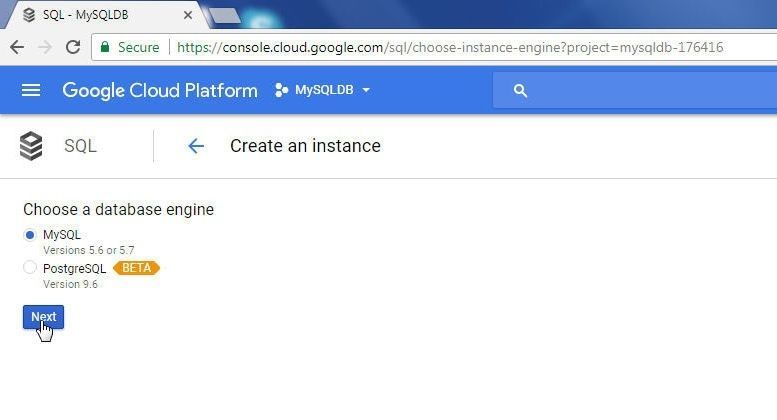Viewport: 777px width, 420px height.
Task: Open the hamburger navigation menu
Action: click(31, 90)
